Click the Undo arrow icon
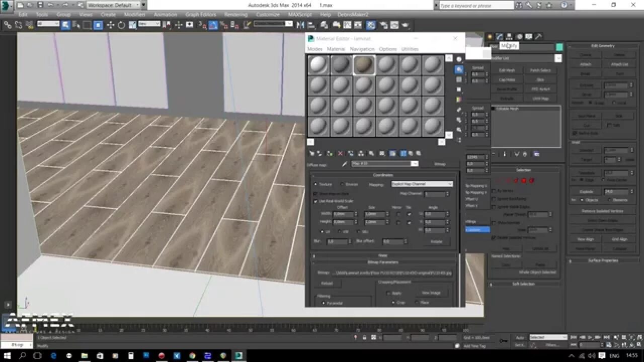This screenshot has width=644, height=362. tap(50, 5)
